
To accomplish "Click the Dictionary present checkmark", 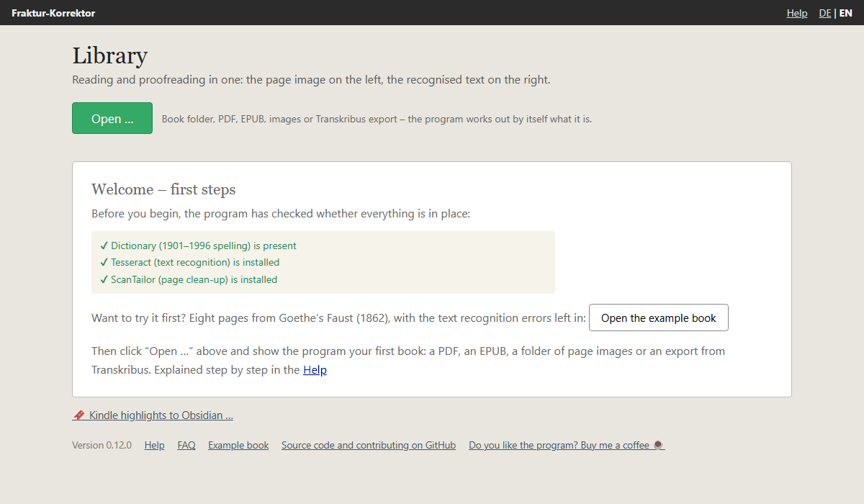I will click(x=104, y=246).
